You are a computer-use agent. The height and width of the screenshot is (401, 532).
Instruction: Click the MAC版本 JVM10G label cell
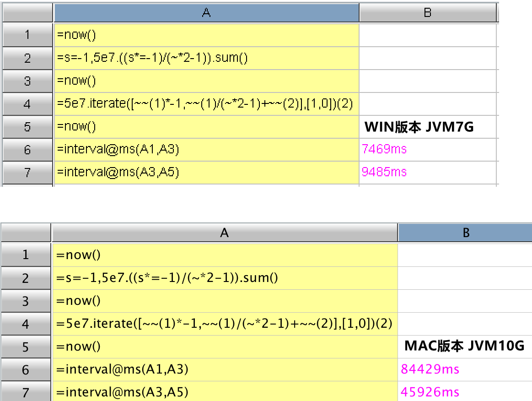click(x=464, y=347)
